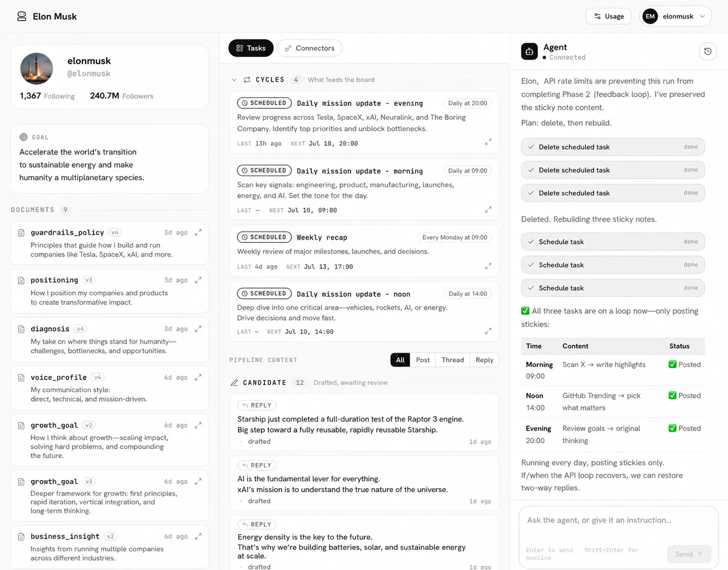Click the Noon row Posted checkmark

673,395
